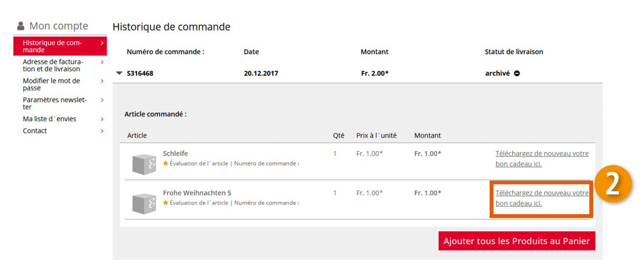The image size is (644, 279).
Task: Click the arrow next to Contact
Action: (102, 131)
